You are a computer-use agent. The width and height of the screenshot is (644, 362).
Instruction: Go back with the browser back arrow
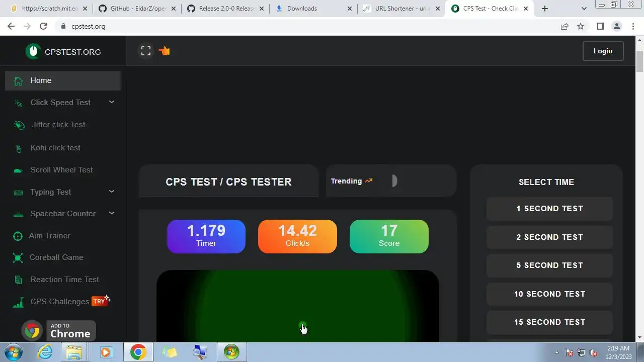click(x=11, y=26)
